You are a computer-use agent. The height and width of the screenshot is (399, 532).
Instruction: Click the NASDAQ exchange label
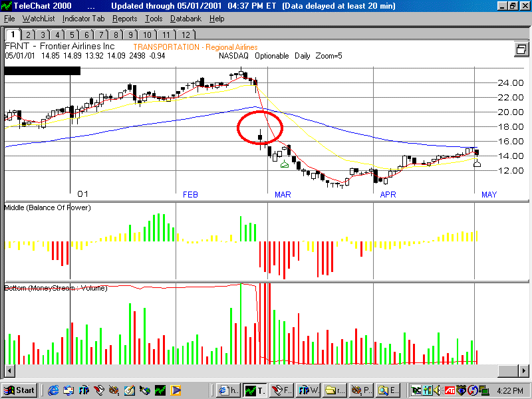point(233,56)
